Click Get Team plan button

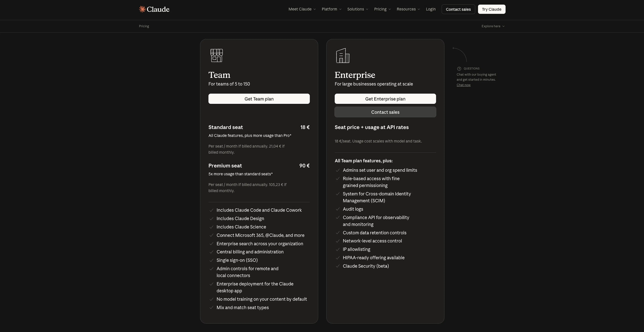259,99
